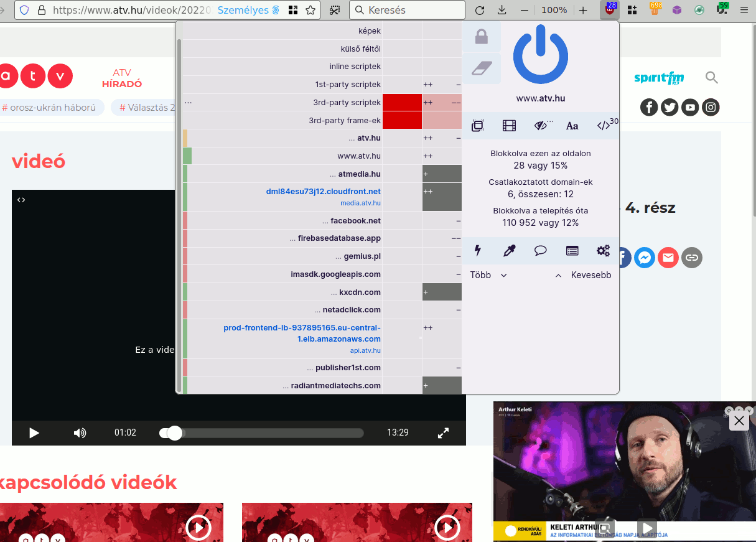
Task: Click the uBlock padlock icon to save rules
Action: tap(482, 37)
